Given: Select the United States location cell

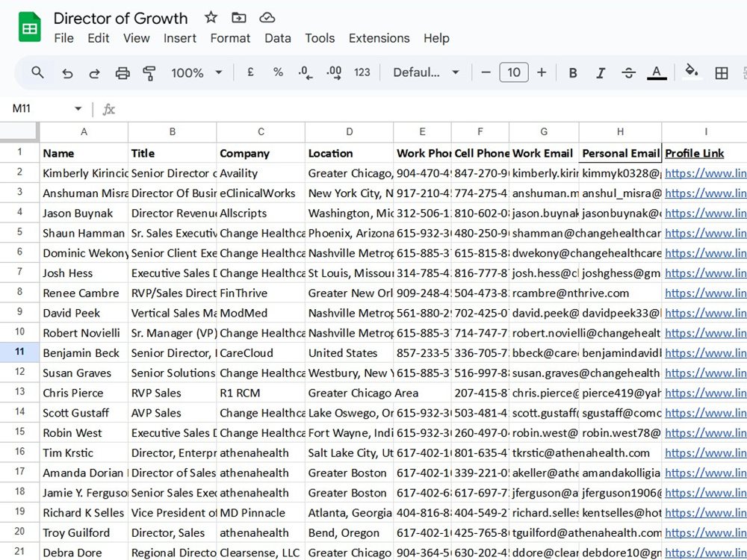Looking at the screenshot, I should click(x=349, y=353).
